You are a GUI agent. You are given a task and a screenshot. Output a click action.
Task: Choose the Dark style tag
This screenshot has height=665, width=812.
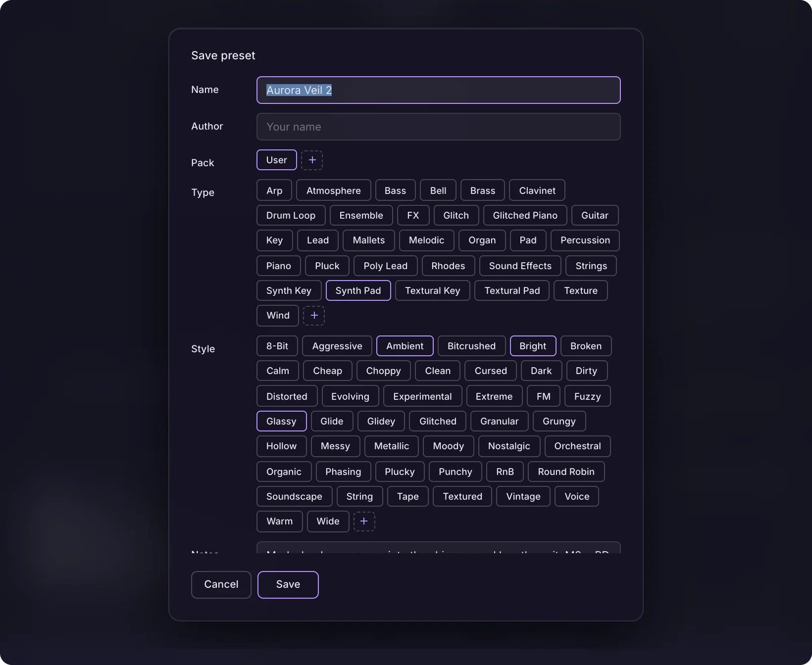pyautogui.click(x=541, y=371)
